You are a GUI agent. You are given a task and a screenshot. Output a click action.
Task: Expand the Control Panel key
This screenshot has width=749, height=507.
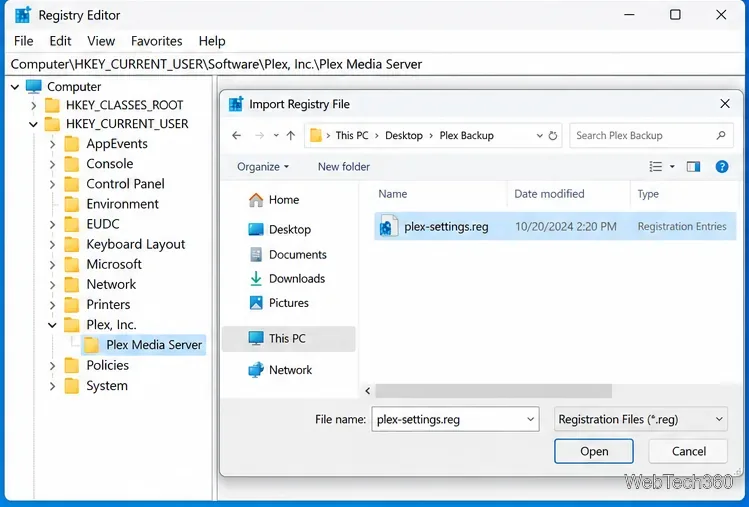53,184
